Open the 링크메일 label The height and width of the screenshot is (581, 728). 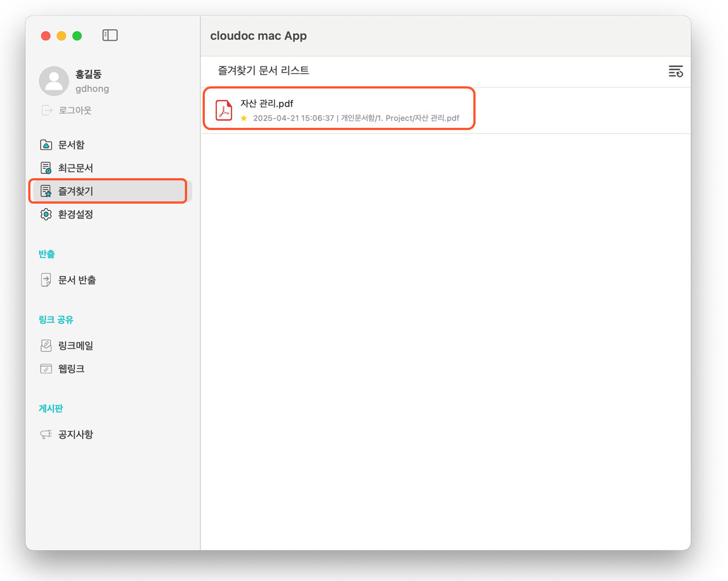pos(76,346)
